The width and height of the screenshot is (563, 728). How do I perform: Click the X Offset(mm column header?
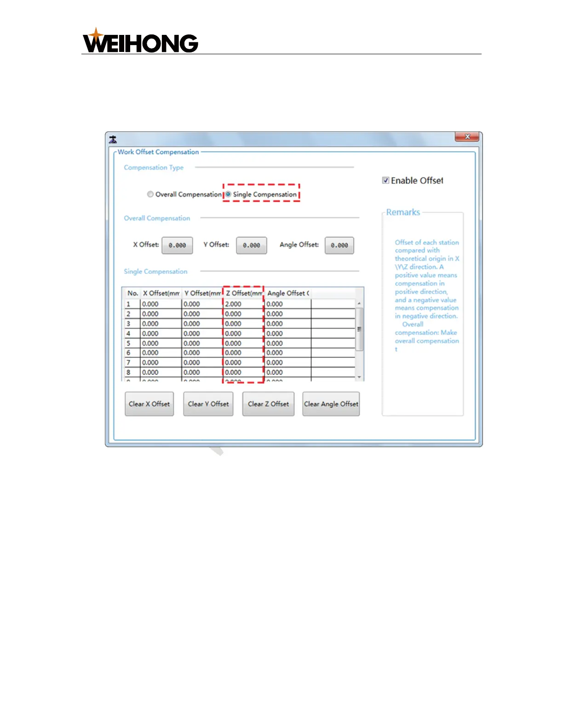pos(161,293)
